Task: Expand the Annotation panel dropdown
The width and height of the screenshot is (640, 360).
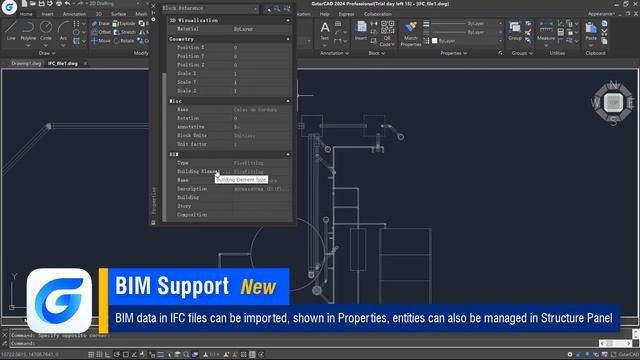Action: click(x=334, y=53)
